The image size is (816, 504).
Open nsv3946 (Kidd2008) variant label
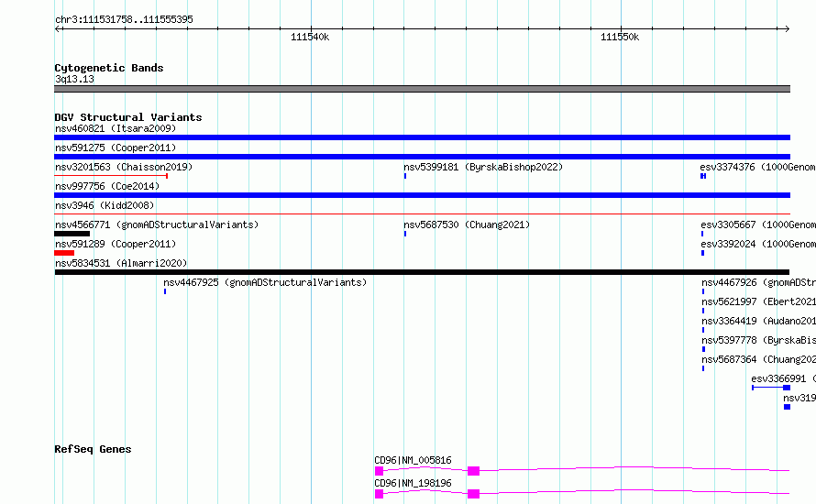click(x=105, y=205)
